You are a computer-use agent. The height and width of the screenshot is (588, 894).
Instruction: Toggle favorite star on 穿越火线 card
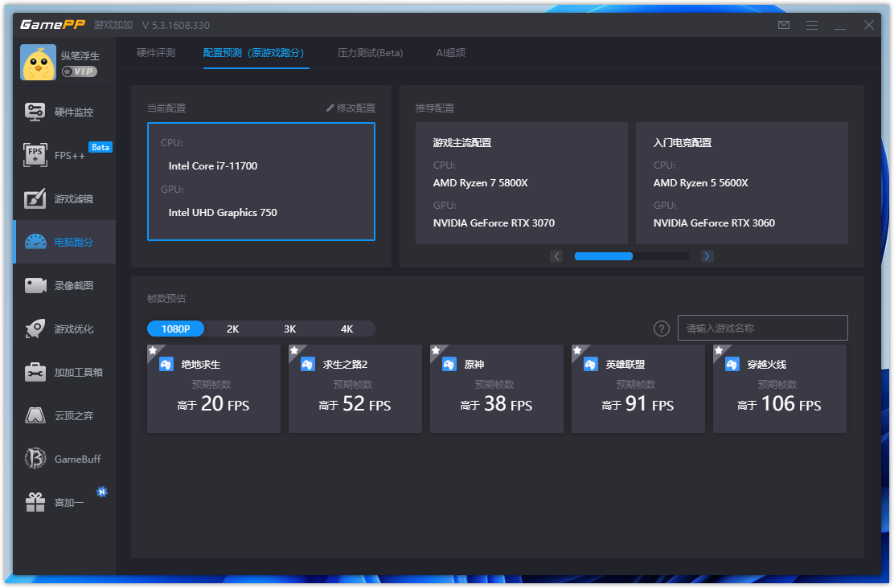[719, 350]
